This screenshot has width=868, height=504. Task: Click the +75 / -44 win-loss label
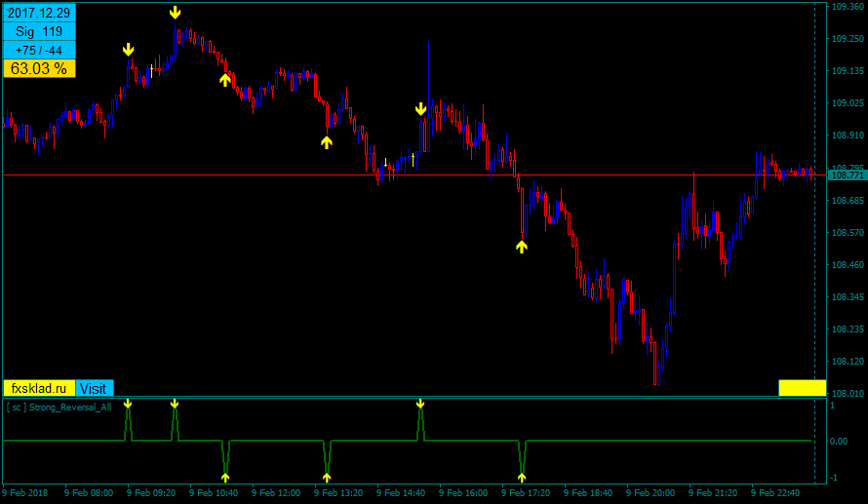point(39,50)
